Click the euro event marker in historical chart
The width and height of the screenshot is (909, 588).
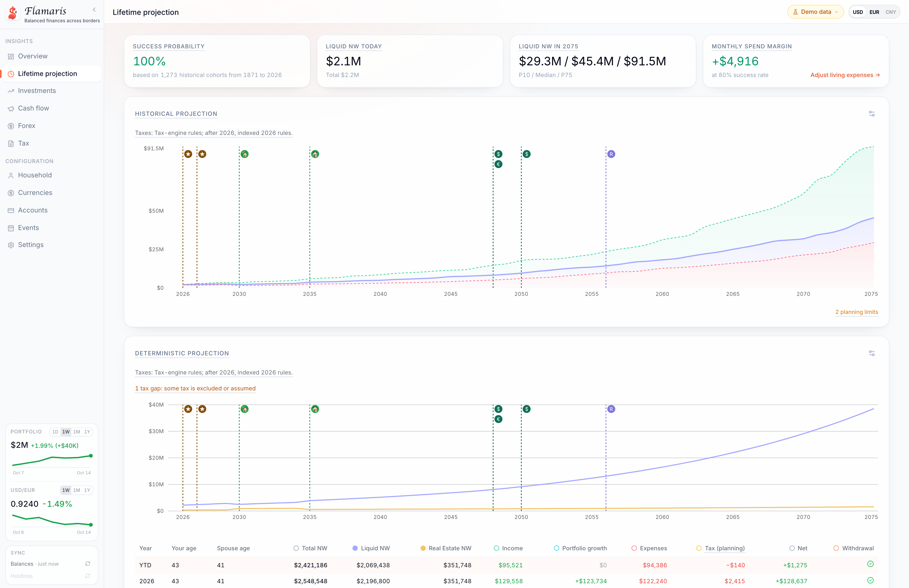click(x=498, y=164)
